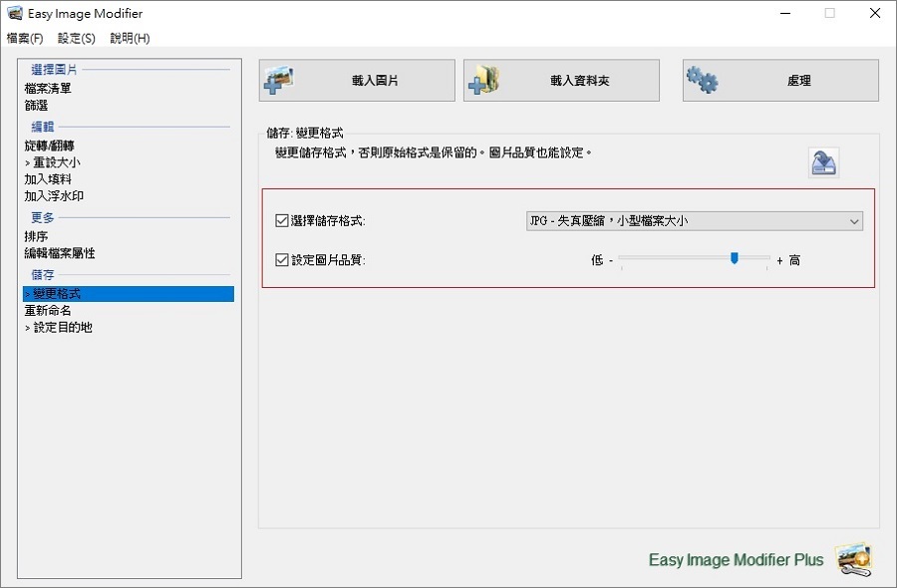The height and width of the screenshot is (588, 897).
Task: Open the Easy Image Modifier Plus link
Action: [736, 559]
